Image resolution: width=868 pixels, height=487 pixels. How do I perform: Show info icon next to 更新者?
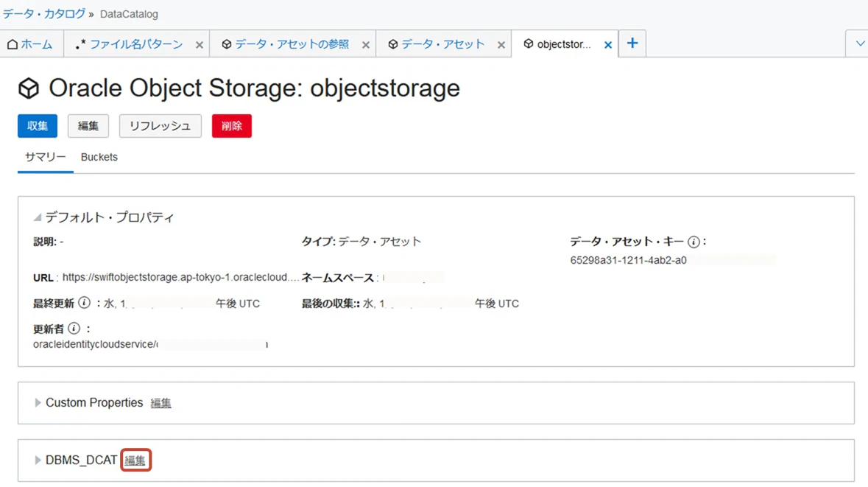(74, 328)
